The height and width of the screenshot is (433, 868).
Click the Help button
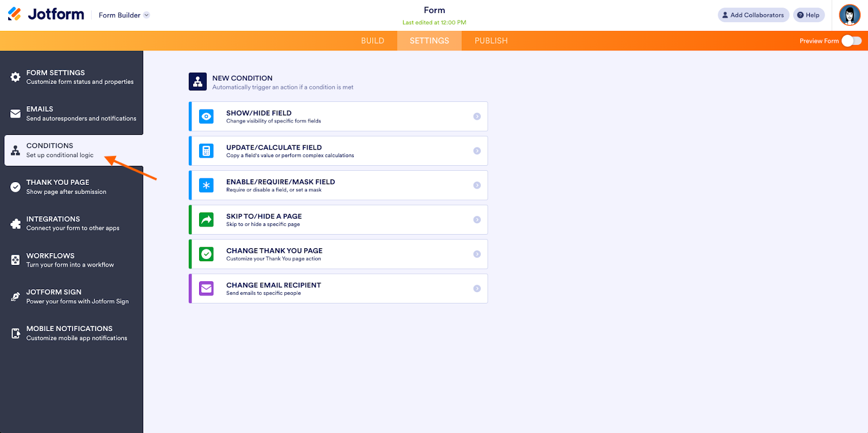pos(808,15)
